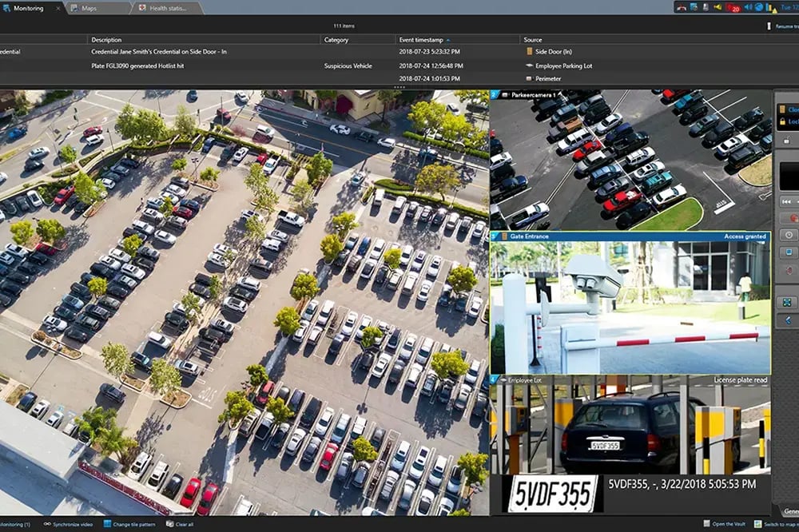Click Clear all in the bottom bar

(180, 524)
